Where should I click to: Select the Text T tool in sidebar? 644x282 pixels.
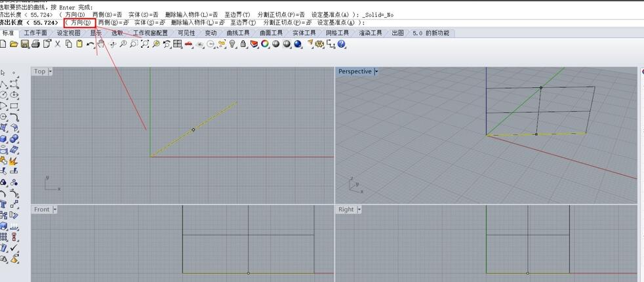click(3, 204)
